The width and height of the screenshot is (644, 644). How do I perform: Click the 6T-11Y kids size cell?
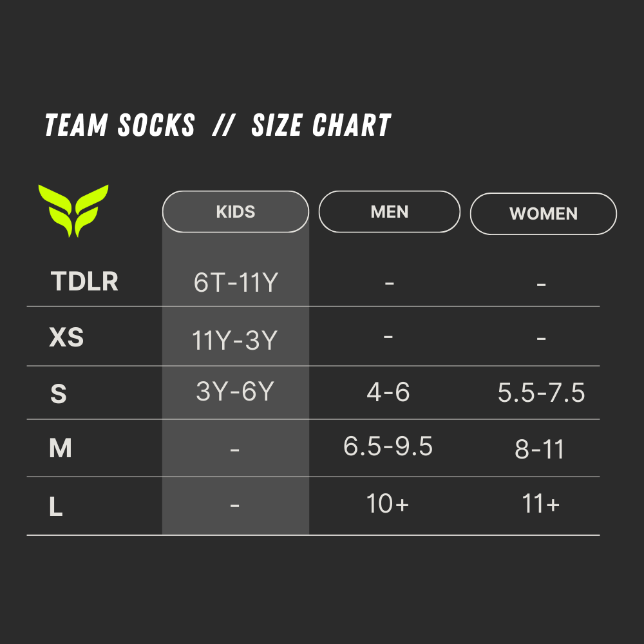click(x=236, y=282)
